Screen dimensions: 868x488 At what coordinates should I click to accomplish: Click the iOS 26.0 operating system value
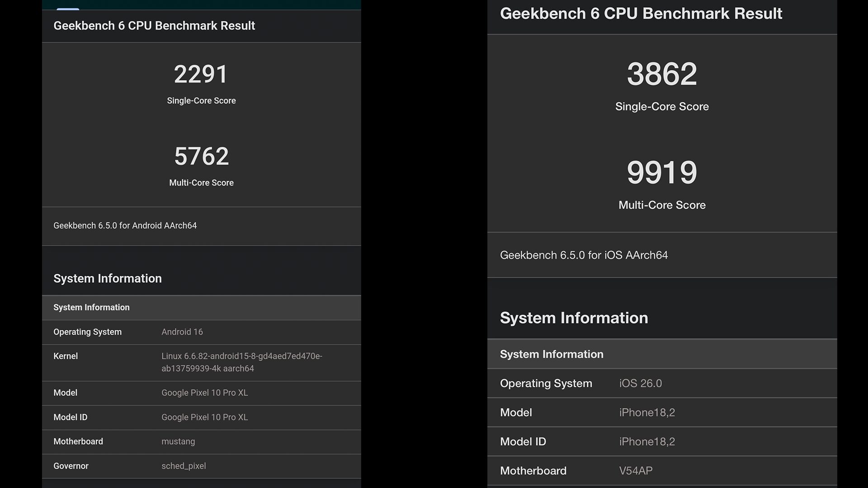tap(640, 384)
